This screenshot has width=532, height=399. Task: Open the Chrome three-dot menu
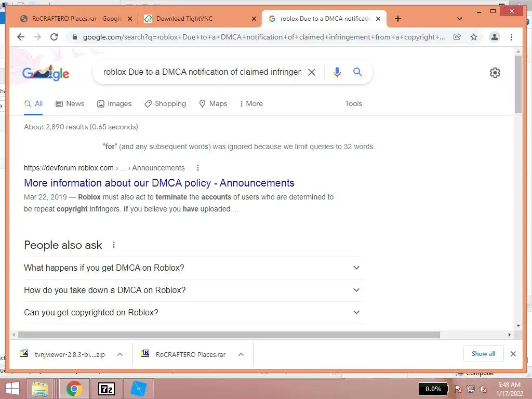(511, 37)
